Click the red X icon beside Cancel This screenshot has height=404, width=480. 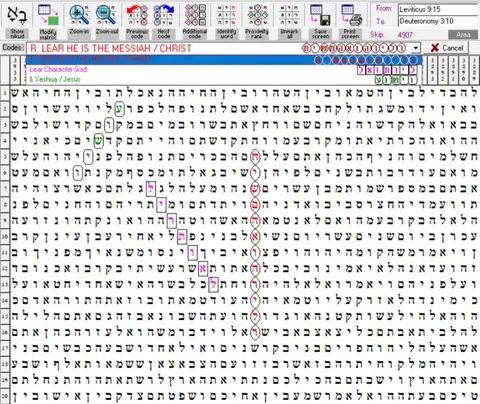click(434, 48)
